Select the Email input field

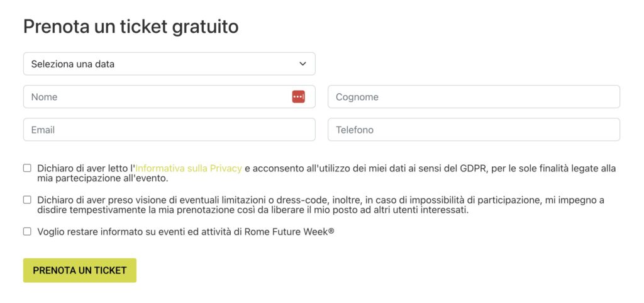tap(169, 130)
